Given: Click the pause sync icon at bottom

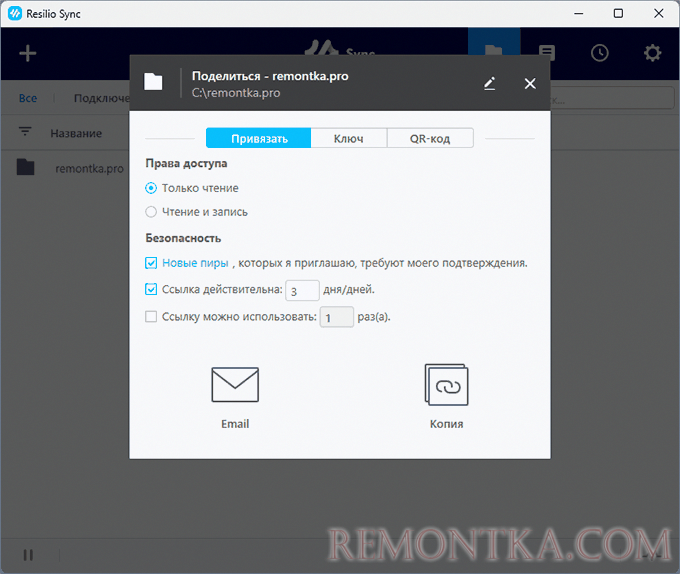Looking at the screenshot, I should [28, 555].
